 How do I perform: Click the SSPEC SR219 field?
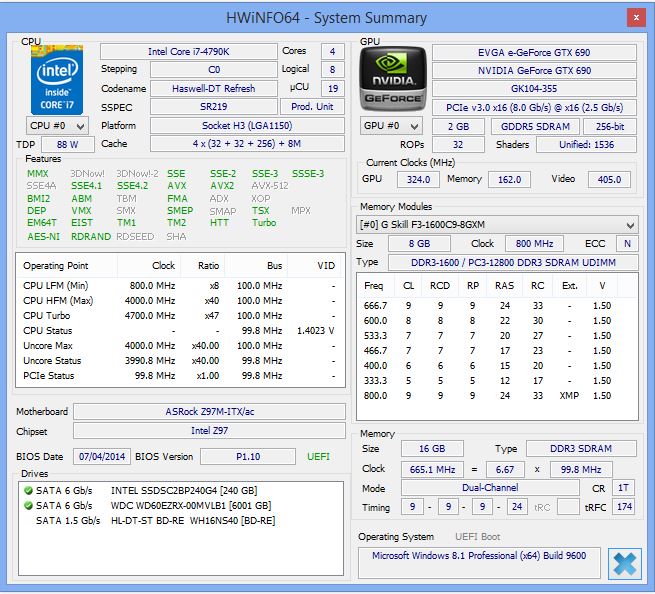[213, 107]
